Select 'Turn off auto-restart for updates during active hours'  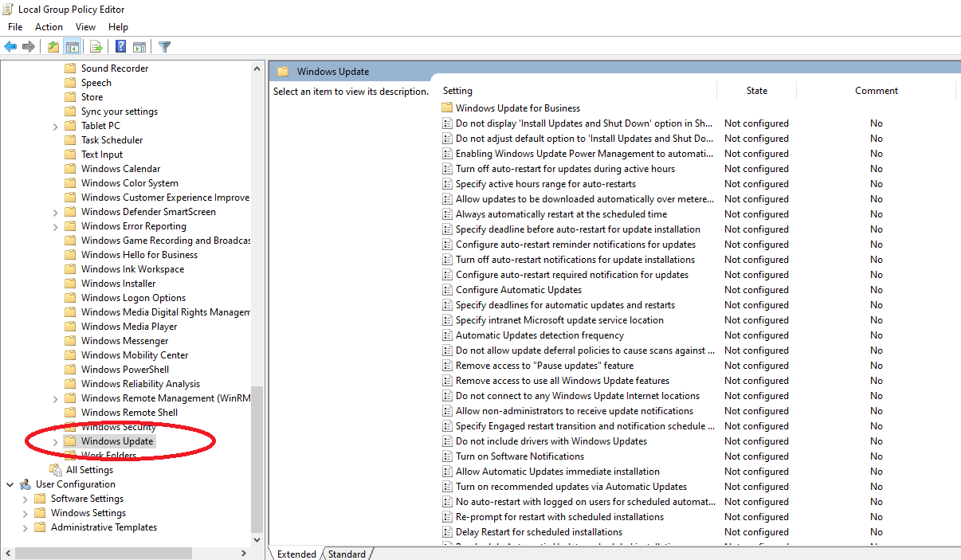[565, 169]
